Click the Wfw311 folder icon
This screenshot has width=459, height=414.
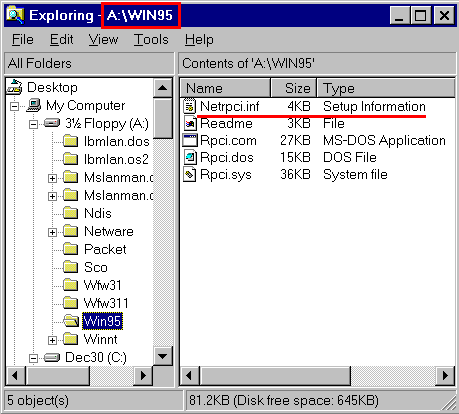coord(70,303)
